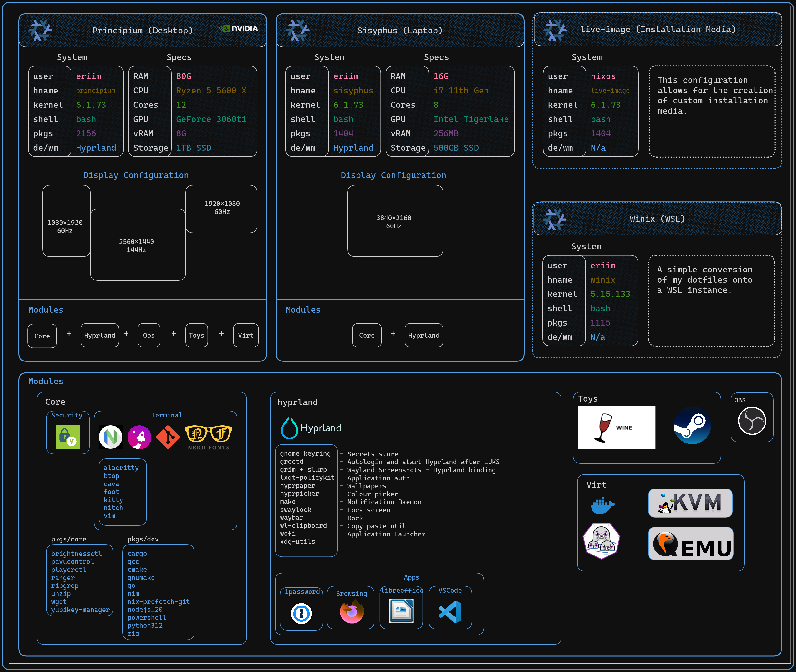
Task: Click the QEMU logo in Virt
Action: 690,544
